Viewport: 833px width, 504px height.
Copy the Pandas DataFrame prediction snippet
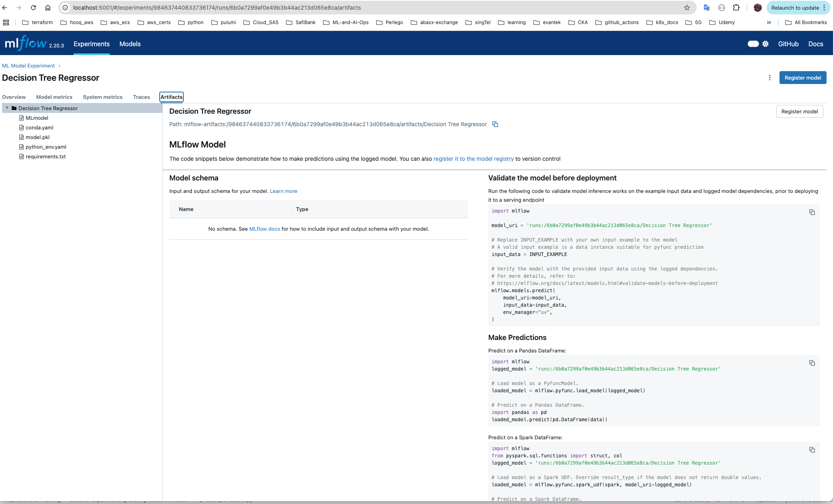point(812,363)
